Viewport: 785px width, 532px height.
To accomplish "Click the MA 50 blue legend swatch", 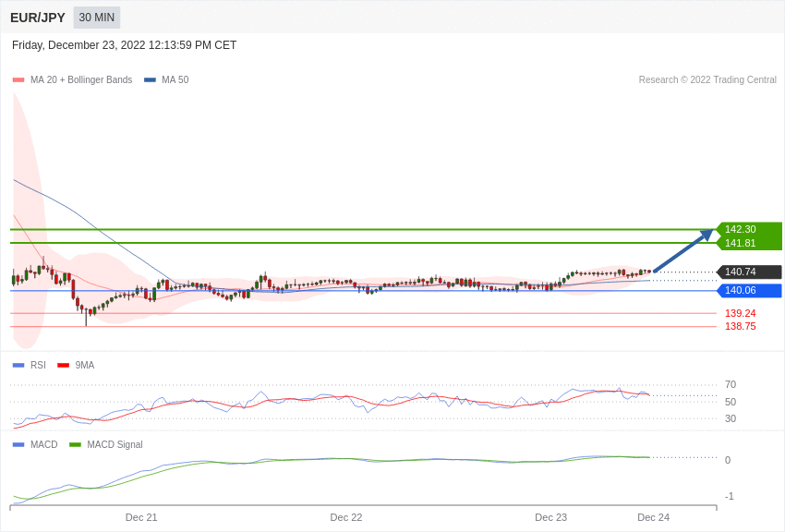I will click(x=151, y=80).
